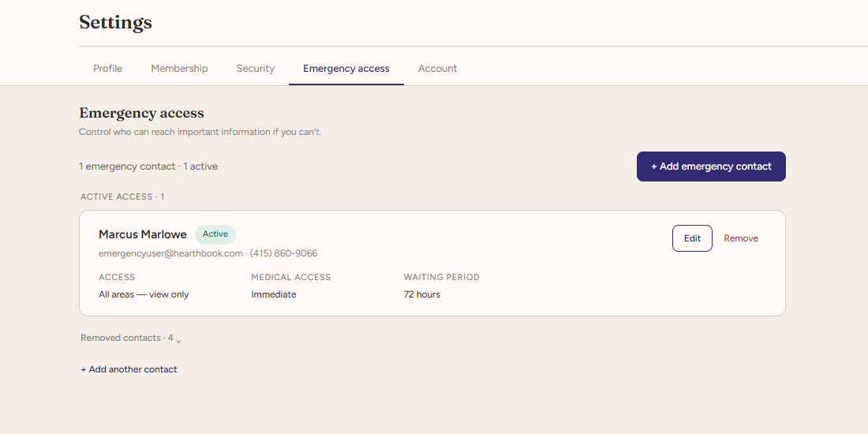This screenshot has height=434, width=868.
Task: Go to the Security tab
Action: (255, 69)
